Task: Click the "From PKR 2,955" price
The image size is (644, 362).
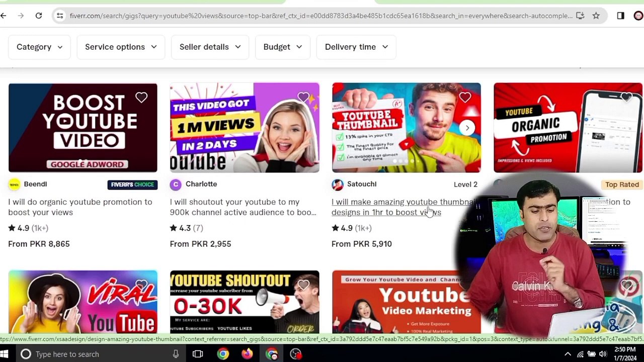Action: point(200,244)
